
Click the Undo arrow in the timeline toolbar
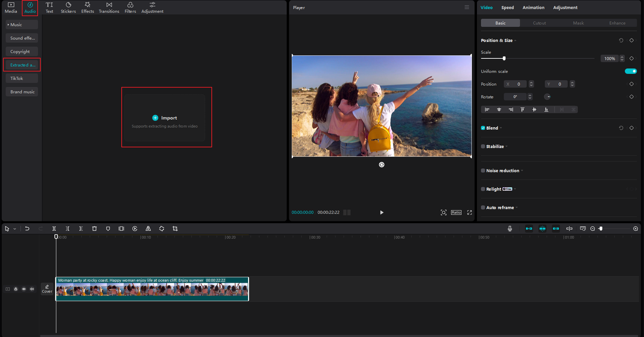click(x=27, y=228)
